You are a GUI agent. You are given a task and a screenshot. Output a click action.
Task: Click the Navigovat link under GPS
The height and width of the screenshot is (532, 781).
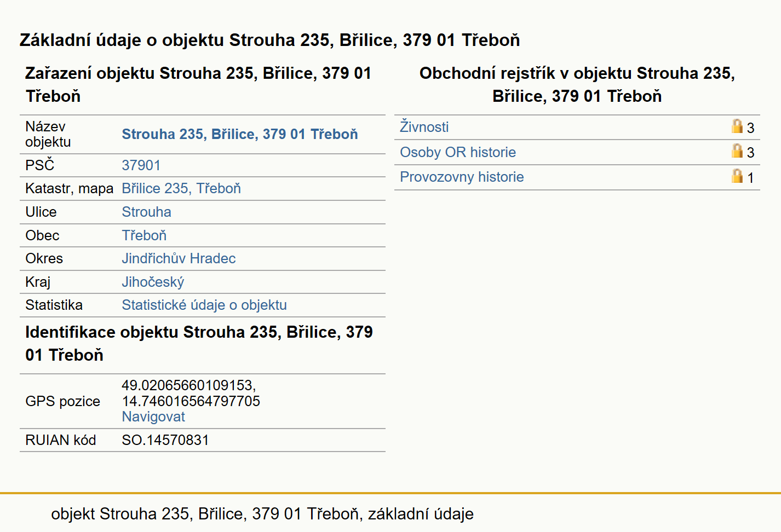tap(153, 417)
